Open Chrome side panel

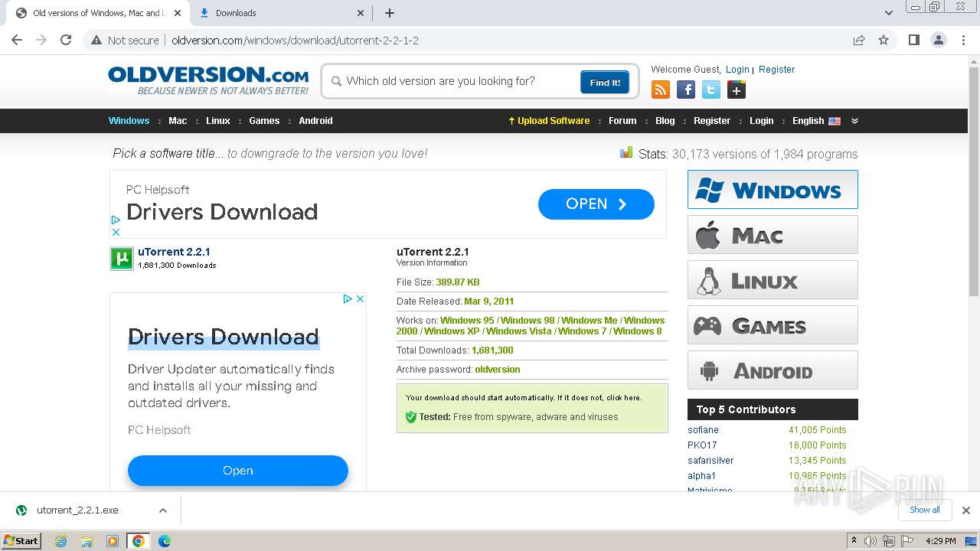(x=913, y=40)
